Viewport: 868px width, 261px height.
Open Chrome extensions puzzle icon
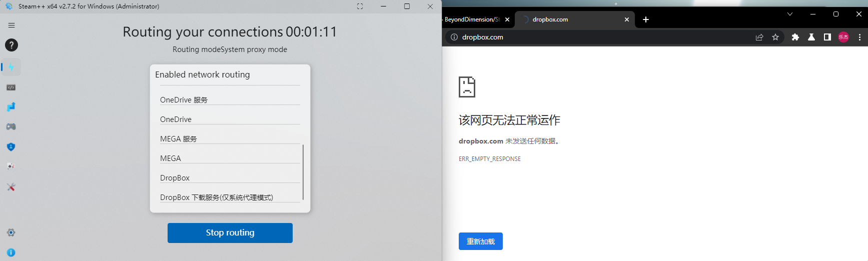click(795, 37)
